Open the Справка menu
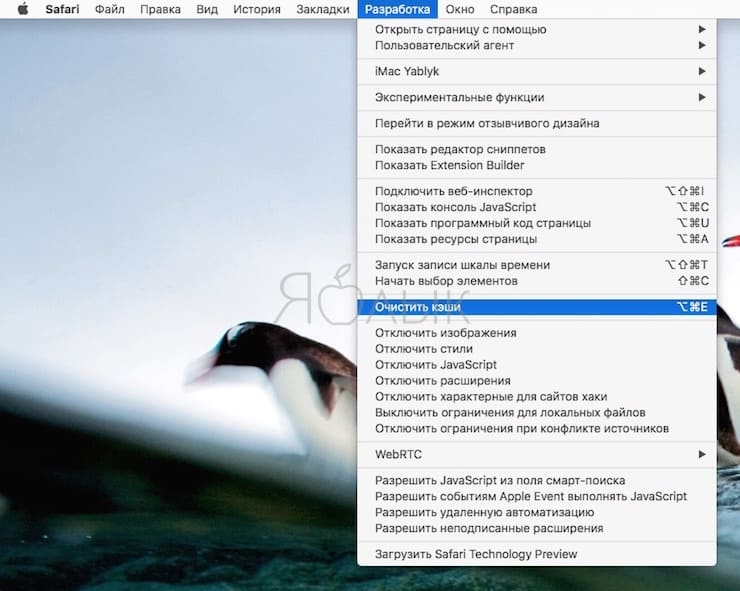This screenshot has height=591, width=740. tap(513, 9)
